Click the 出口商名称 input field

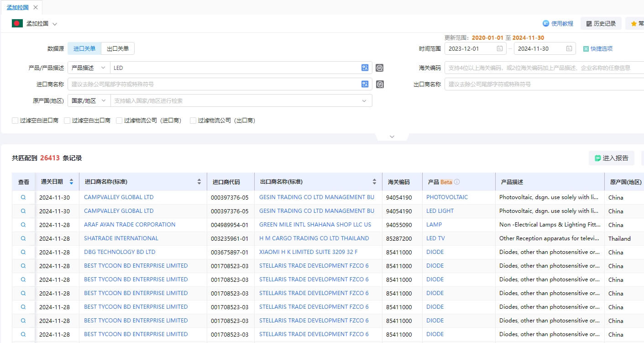(544, 84)
